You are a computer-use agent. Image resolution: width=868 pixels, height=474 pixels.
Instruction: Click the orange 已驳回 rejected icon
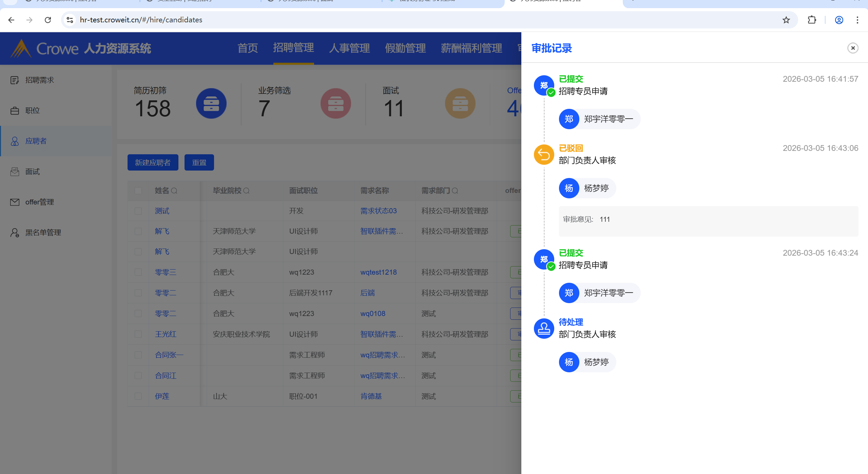coord(544,155)
